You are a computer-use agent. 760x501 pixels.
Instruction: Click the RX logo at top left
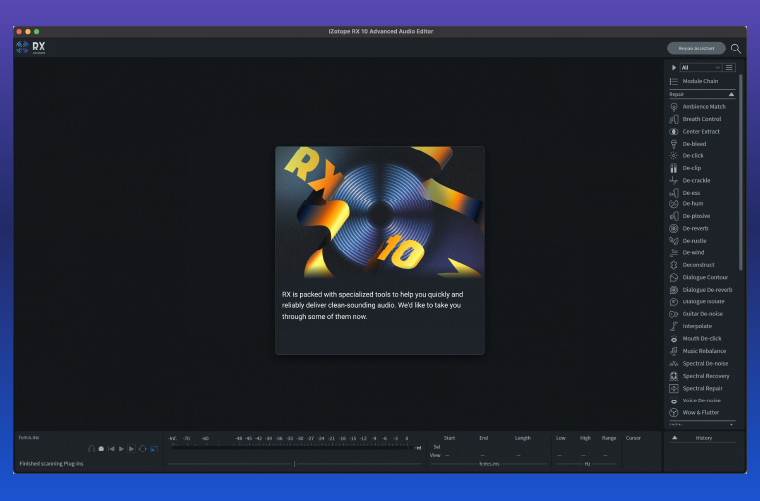click(31, 47)
